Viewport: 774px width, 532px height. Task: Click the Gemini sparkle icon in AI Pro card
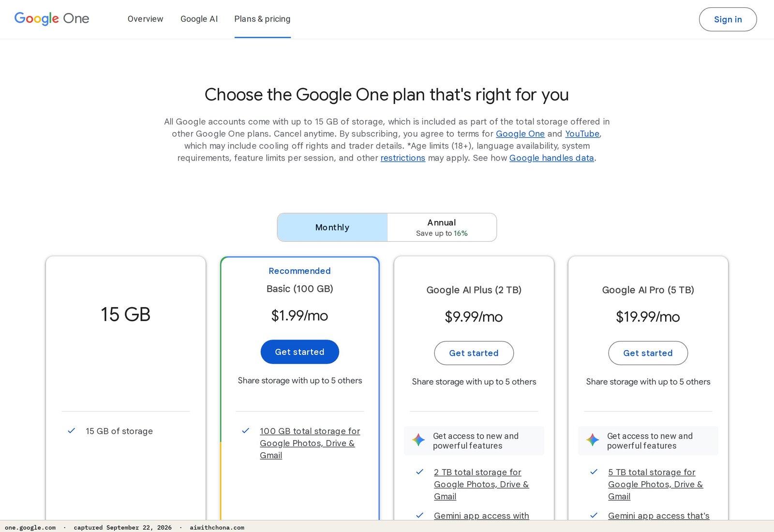pos(593,440)
